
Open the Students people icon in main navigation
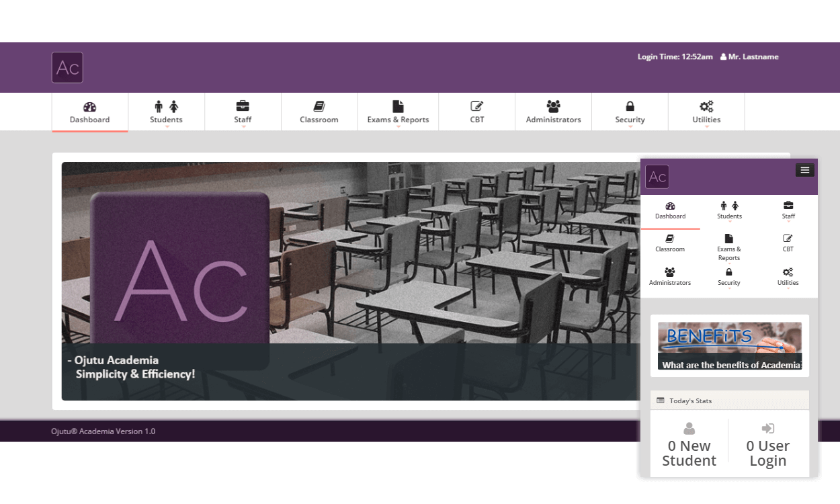166,106
